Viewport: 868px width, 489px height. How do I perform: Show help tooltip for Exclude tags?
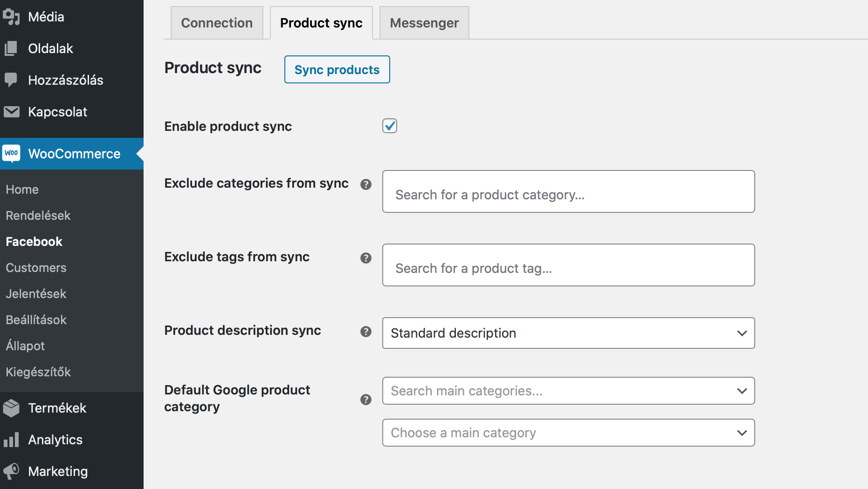coord(366,258)
